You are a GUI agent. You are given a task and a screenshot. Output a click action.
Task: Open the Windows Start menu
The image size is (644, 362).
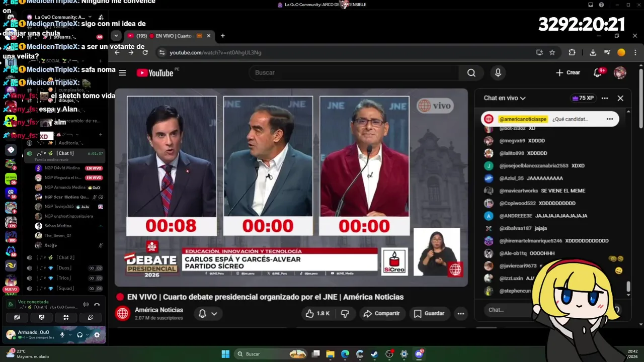225,354
